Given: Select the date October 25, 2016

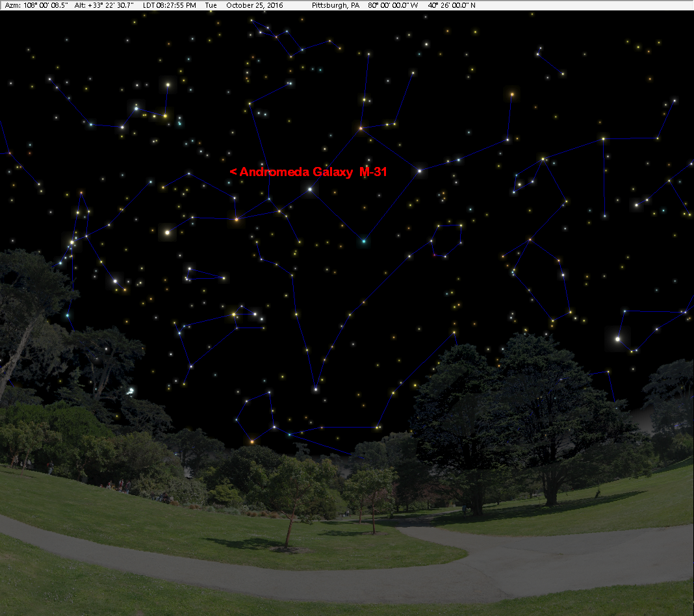Looking at the screenshot, I should (x=255, y=5).
